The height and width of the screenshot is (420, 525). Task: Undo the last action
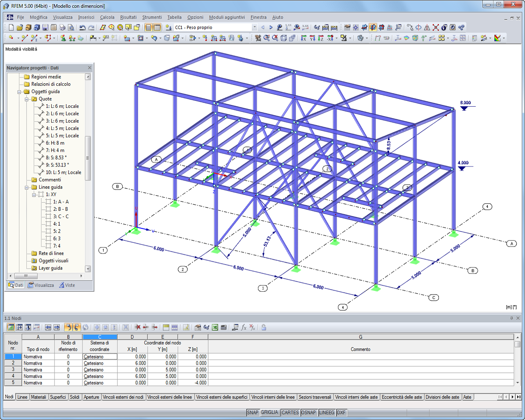(82, 27)
